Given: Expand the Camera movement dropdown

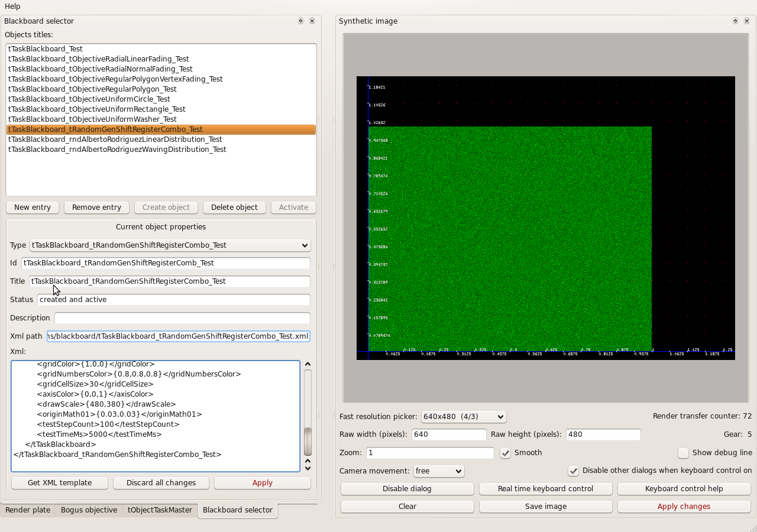Looking at the screenshot, I should pyautogui.click(x=439, y=471).
